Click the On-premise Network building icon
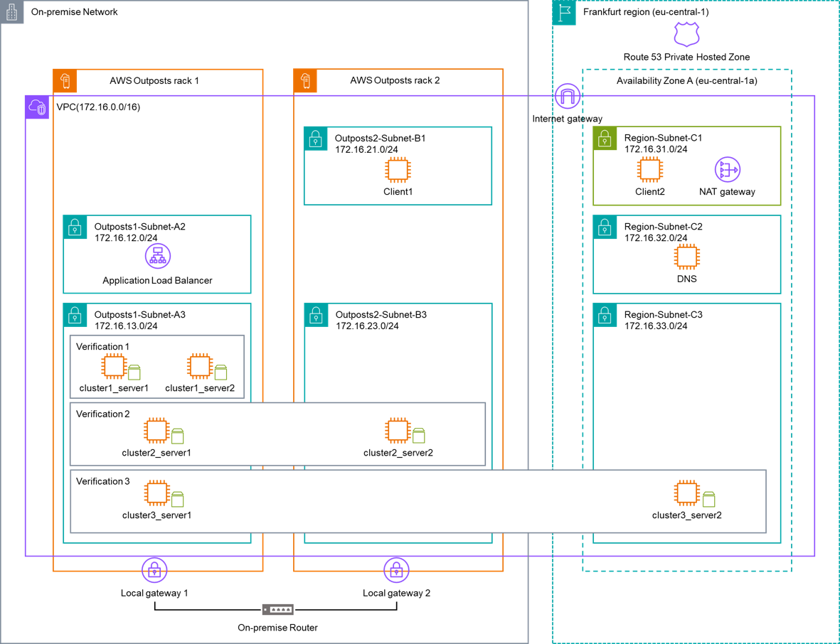The width and height of the screenshot is (840, 644). [12, 12]
